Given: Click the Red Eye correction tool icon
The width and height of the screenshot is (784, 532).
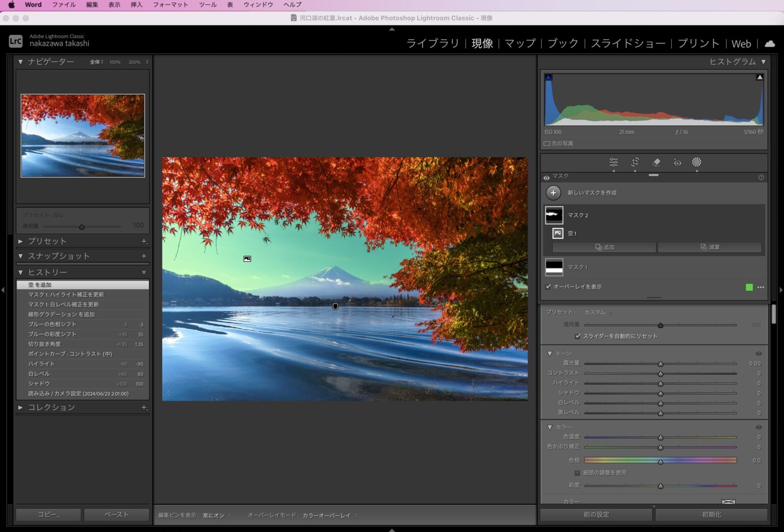Looking at the screenshot, I should (677, 162).
